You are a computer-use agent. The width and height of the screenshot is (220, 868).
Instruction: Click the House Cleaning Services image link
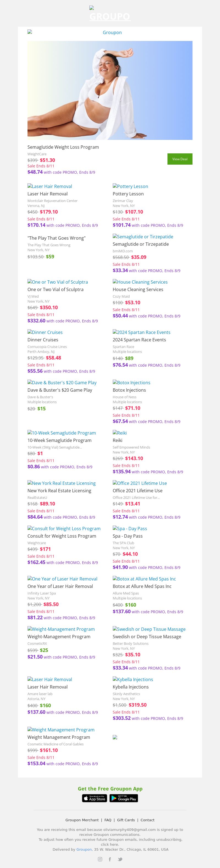click(x=140, y=282)
